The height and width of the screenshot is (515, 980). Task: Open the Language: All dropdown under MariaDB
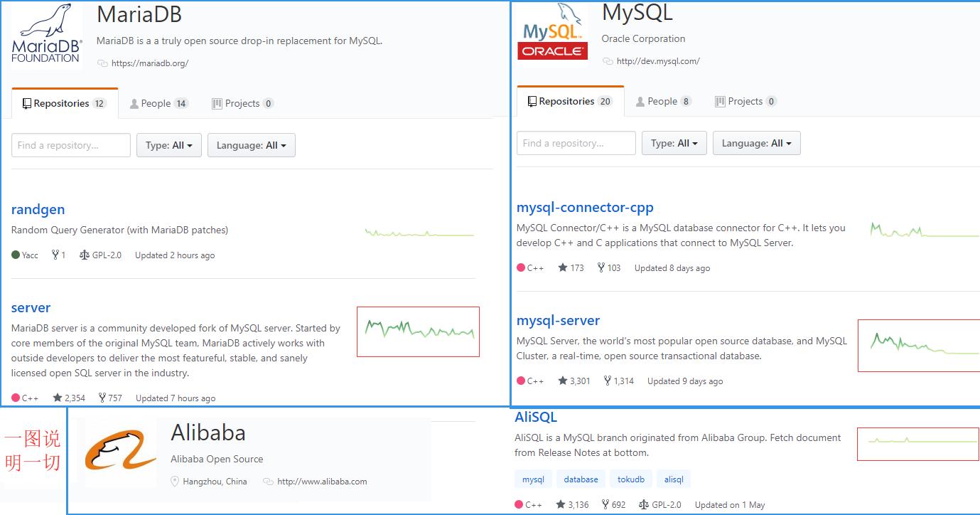252,145
